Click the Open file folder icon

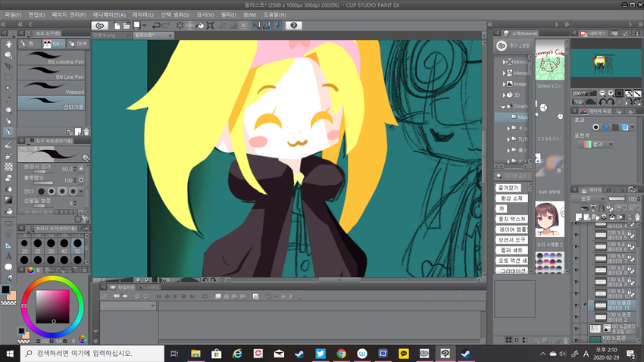(x=127, y=26)
